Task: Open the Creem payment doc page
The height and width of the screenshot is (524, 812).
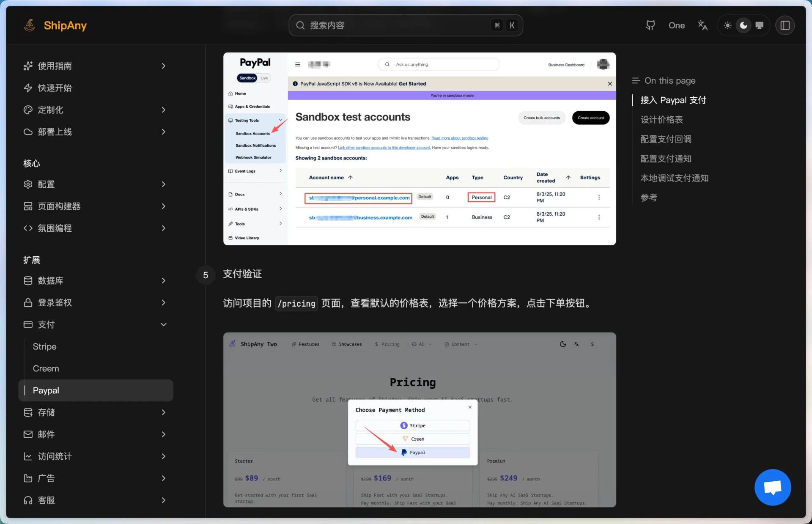Action: [46, 368]
